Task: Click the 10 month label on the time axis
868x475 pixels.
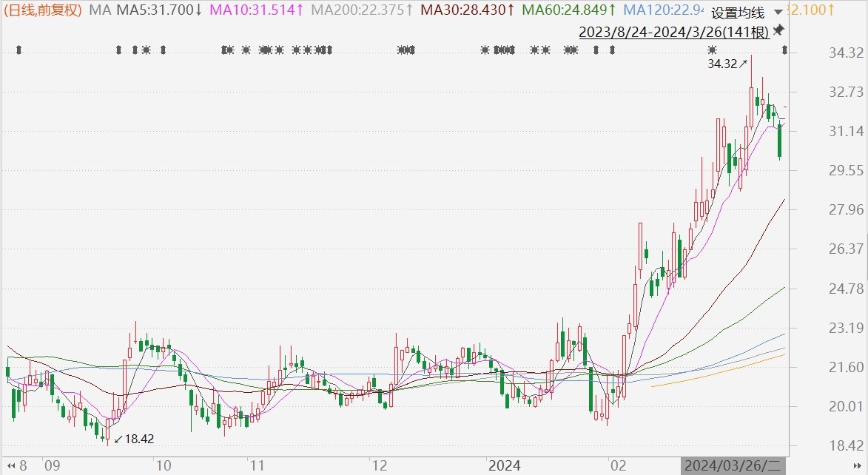Action: coord(164,465)
